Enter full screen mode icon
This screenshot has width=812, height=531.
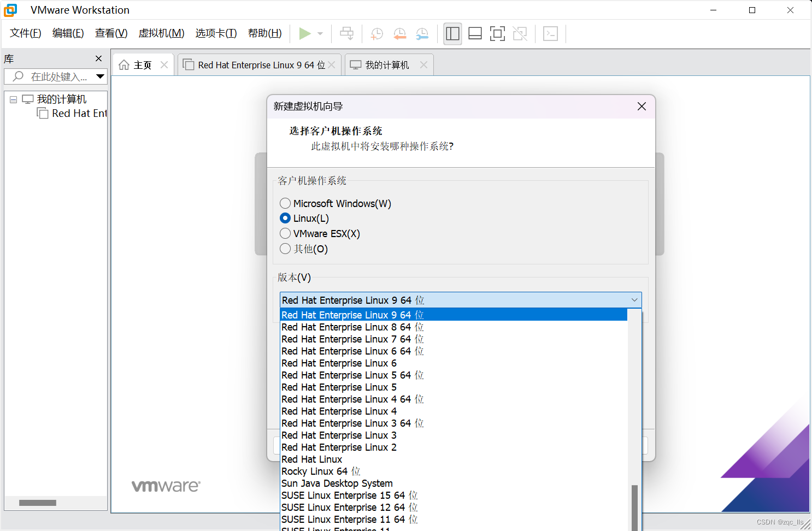(x=497, y=34)
